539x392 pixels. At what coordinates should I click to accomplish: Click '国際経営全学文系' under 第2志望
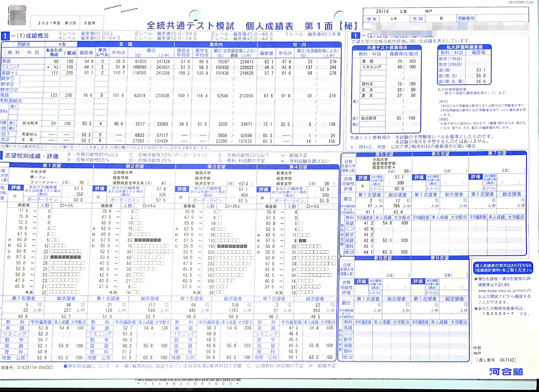[128, 183]
